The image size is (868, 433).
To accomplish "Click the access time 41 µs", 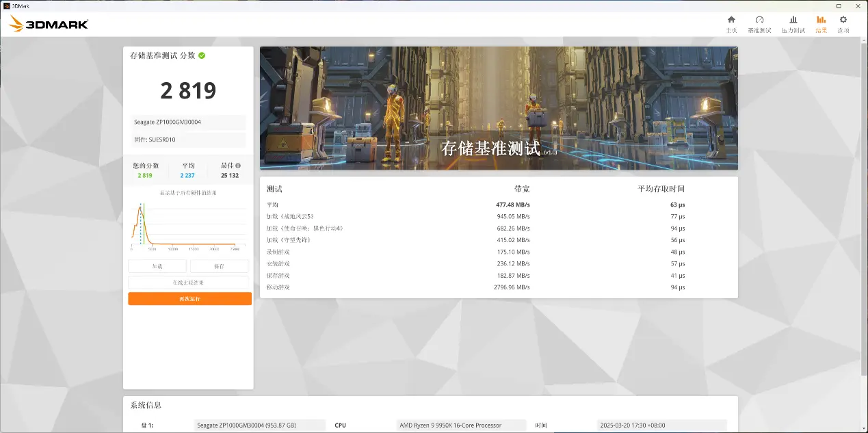I will tap(678, 275).
